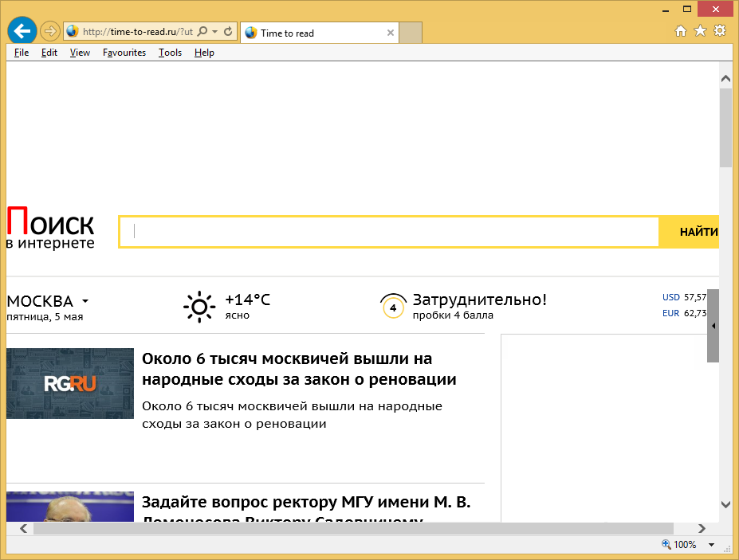Image resolution: width=739 pixels, height=560 pixels.
Task: Click the address bar search magnifier icon
Action: point(202,32)
